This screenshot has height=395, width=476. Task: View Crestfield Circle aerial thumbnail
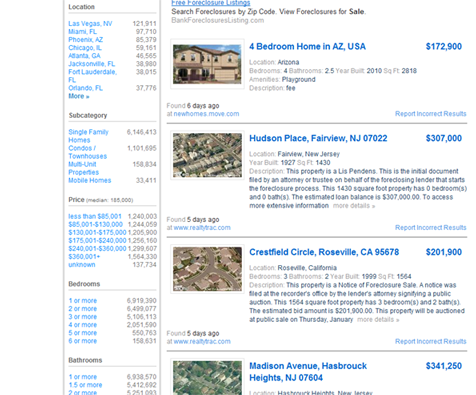click(x=207, y=269)
